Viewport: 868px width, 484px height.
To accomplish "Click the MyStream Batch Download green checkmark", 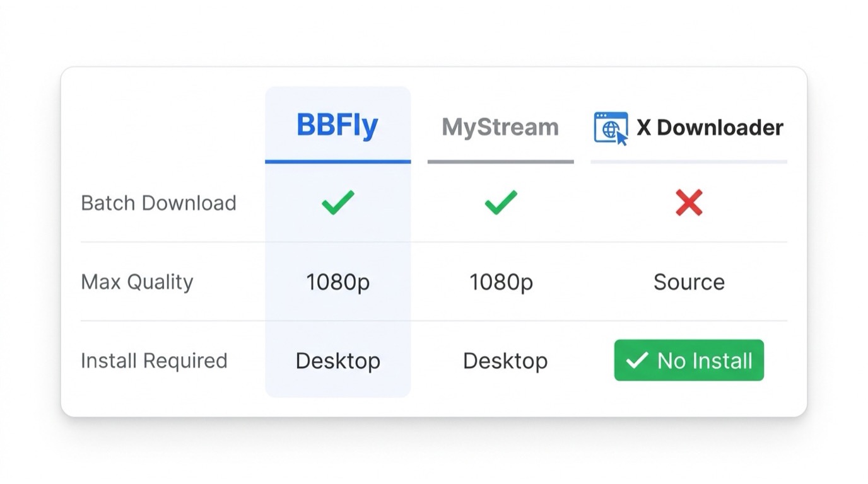I will click(x=501, y=203).
